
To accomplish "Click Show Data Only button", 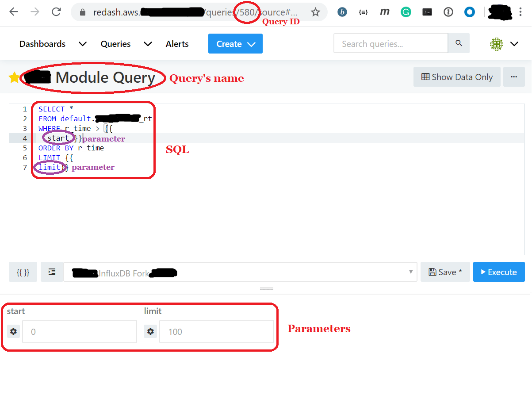I will coord(457,77).
